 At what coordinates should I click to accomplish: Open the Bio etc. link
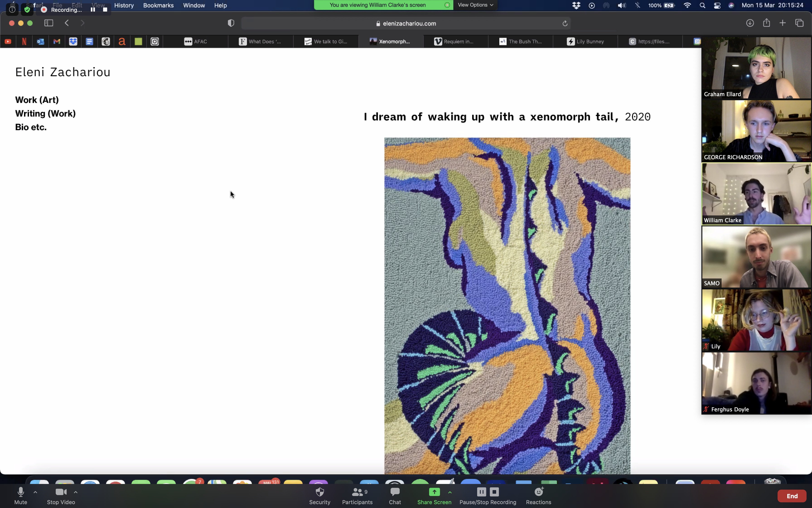31,127
